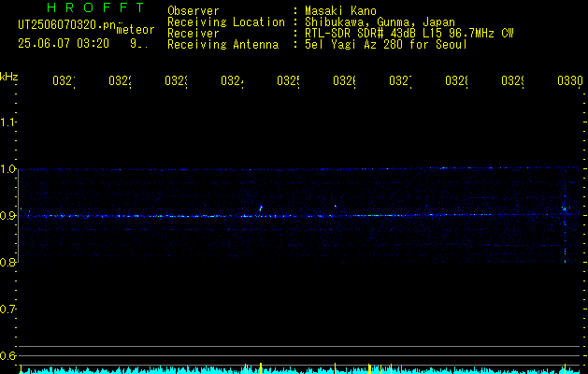Image resolution: width=588 pixels, height=374 pixels.
Task: Click the 0.9 frequency axis label
Action: pyautogui.click(x=7, y=216)
